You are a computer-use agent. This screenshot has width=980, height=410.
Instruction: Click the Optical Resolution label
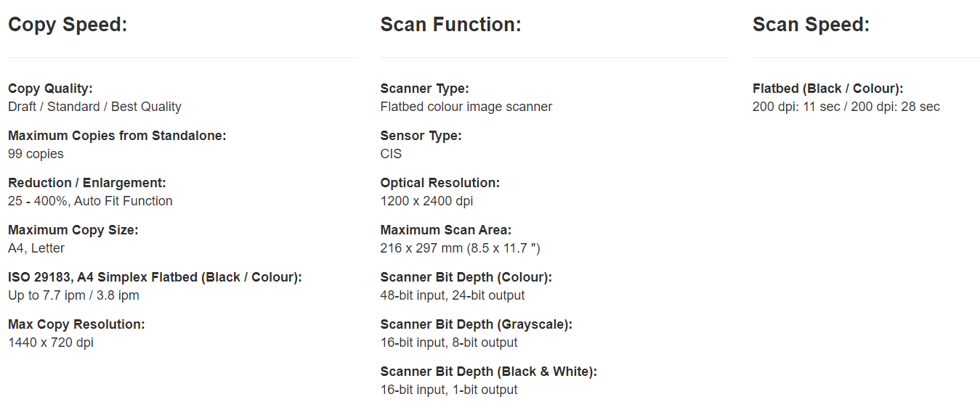[440, 183]
